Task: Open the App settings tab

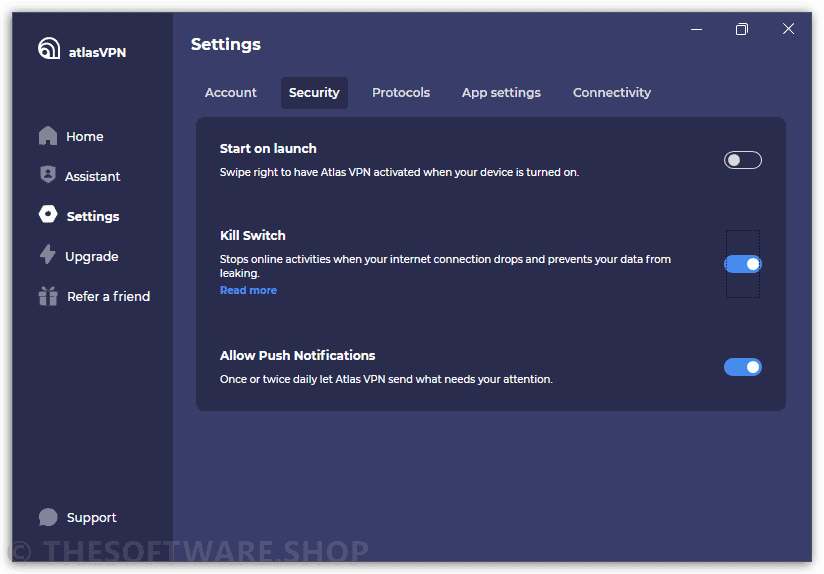Action: point(501,93)
